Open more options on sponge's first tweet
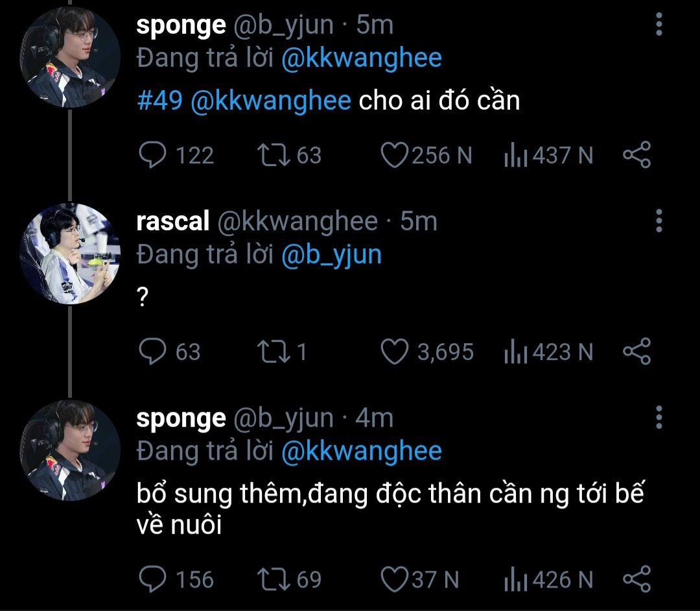 click(x=659, y=25)
